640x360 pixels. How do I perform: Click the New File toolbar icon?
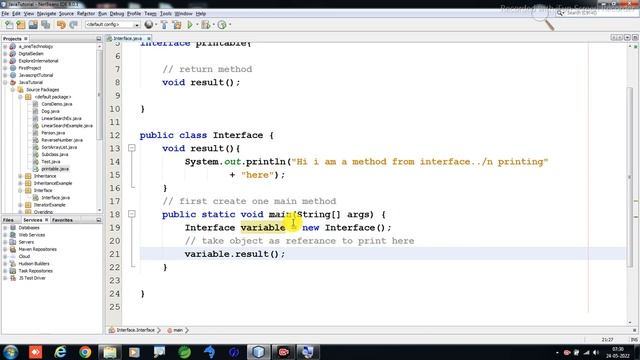coord(9,25)
